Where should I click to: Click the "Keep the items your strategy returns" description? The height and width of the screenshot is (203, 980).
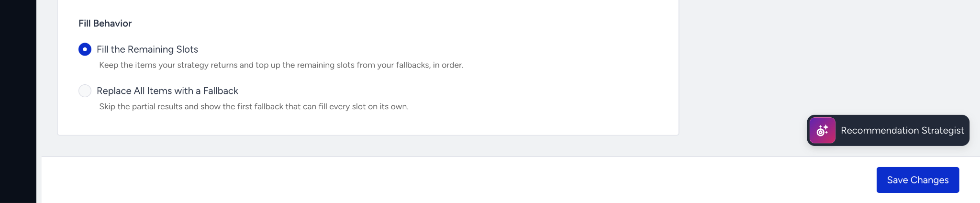point(281,65)
